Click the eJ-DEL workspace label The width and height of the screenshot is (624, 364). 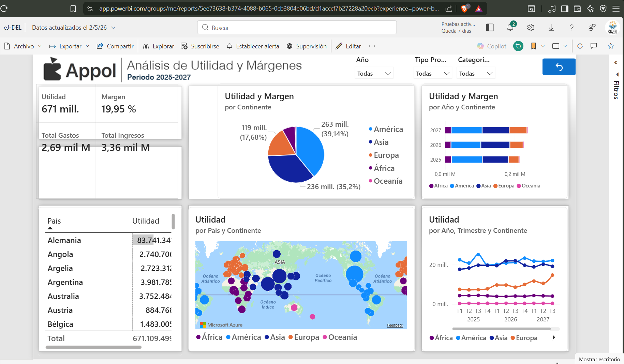tap(13, 28)
